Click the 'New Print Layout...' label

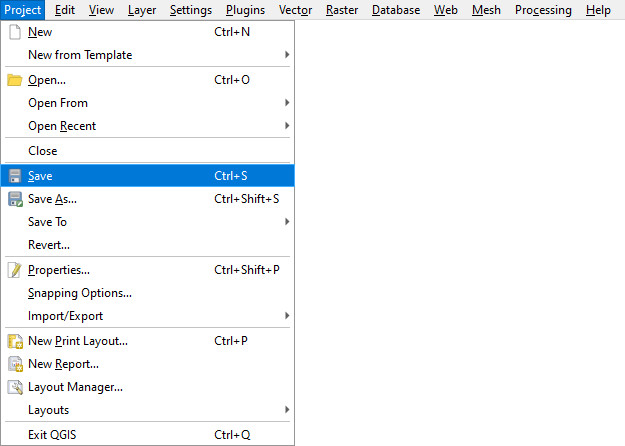pos(78,341)
